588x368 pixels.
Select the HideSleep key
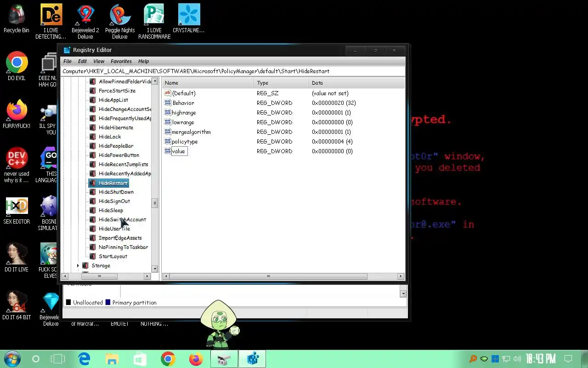[111, 210]
